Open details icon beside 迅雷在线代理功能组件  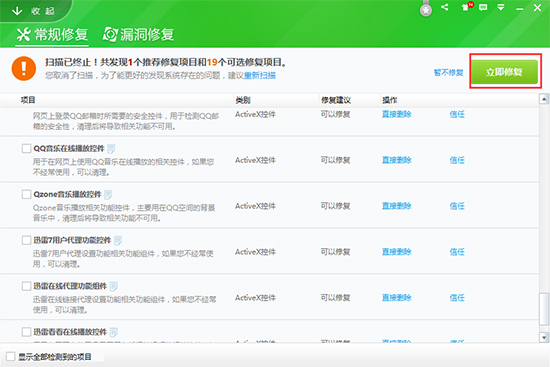pos(113,286)
